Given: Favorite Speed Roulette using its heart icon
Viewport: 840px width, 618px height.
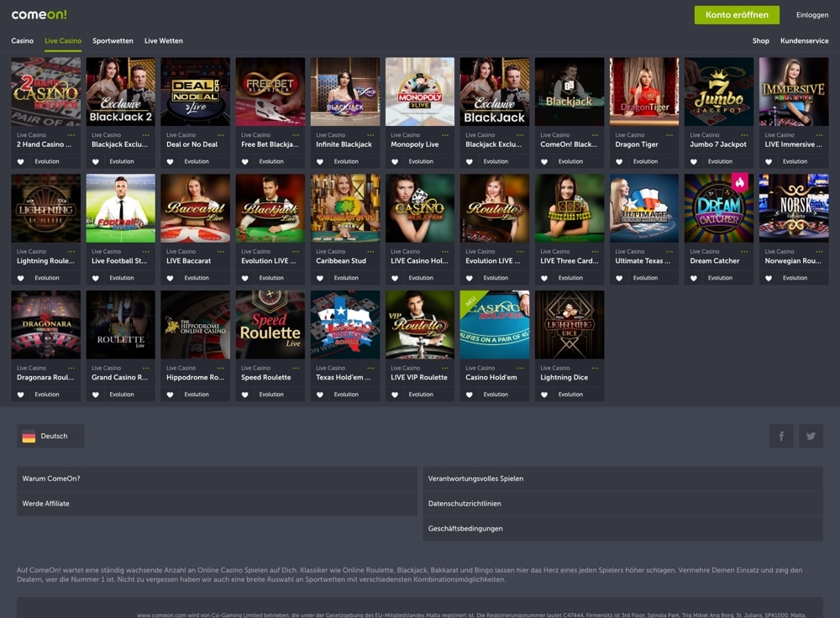Looking at the screenshot, I should 244,395.
